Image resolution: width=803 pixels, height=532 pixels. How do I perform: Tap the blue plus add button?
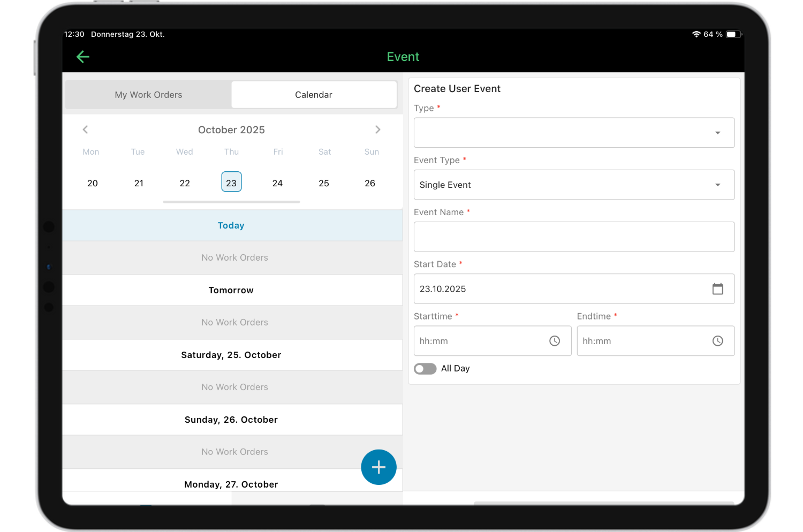pyautogui.click(x=378, y=467)
